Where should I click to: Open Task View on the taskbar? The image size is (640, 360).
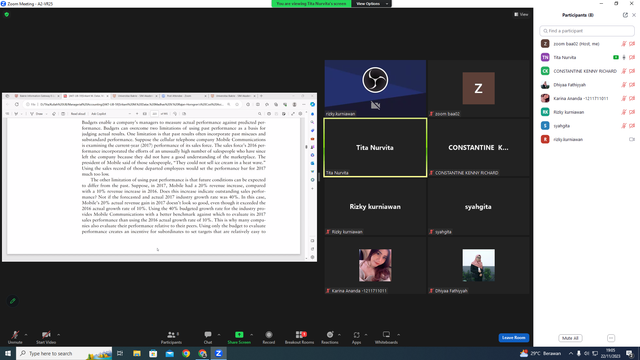120,353
